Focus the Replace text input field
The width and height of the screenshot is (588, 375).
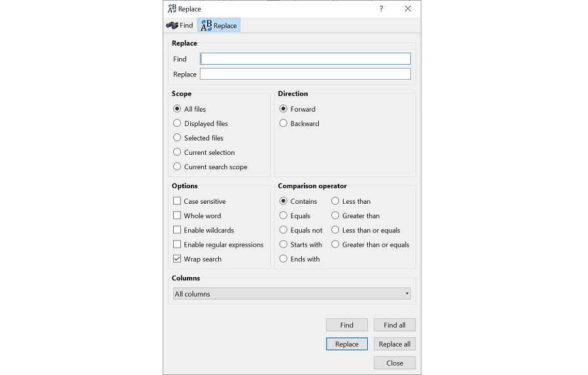[305, 74]
